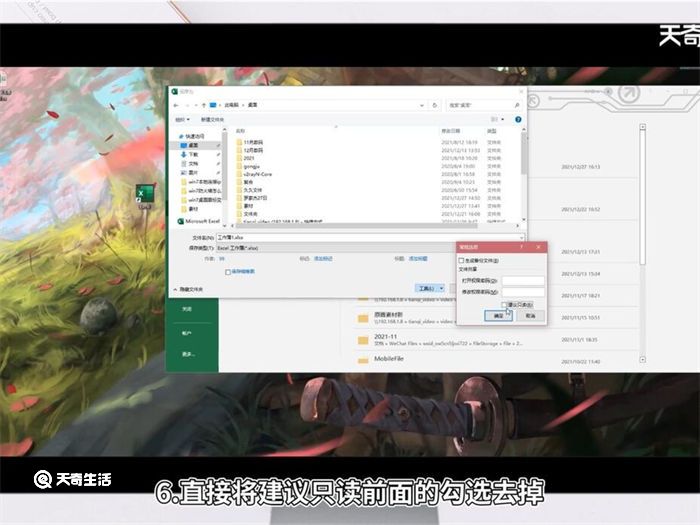Go back in the Save As dialog
700x525 pixels.
[176, 105]
